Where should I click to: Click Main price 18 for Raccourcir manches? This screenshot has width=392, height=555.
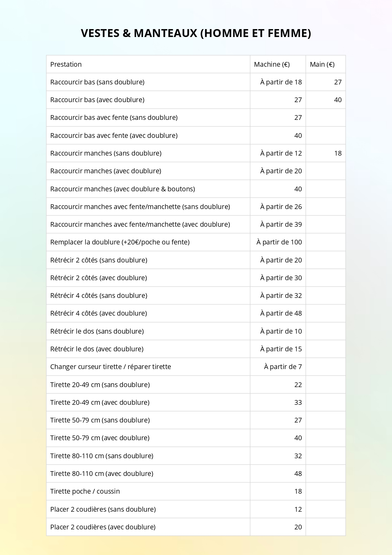point(338,153)
